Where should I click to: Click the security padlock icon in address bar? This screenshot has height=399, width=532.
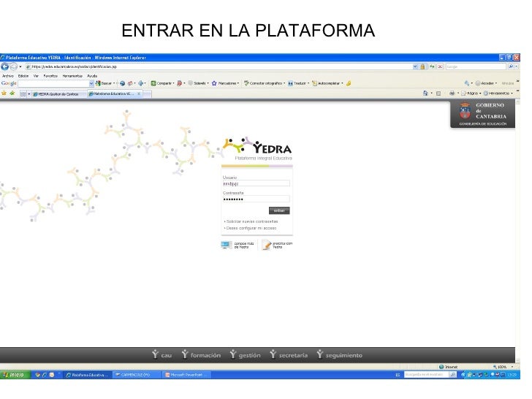pos(422,66)
